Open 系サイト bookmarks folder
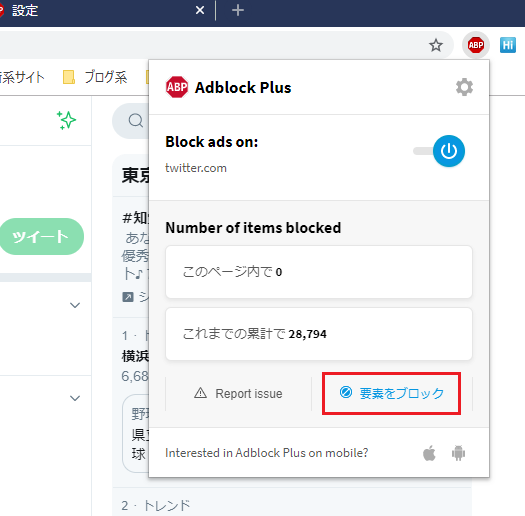The image size is (525, 516). 22,77
